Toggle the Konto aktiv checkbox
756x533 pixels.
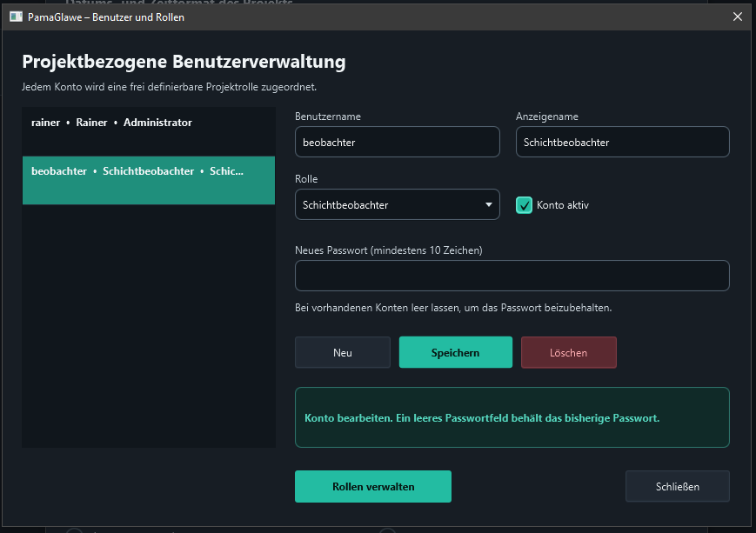point(524,205)
